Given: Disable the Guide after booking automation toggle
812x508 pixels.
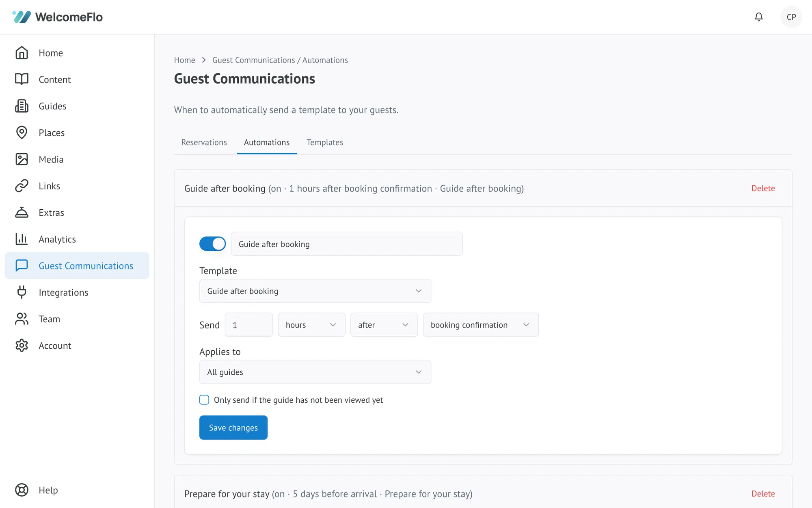Looking at the screenshot, I should pos(212,244).
